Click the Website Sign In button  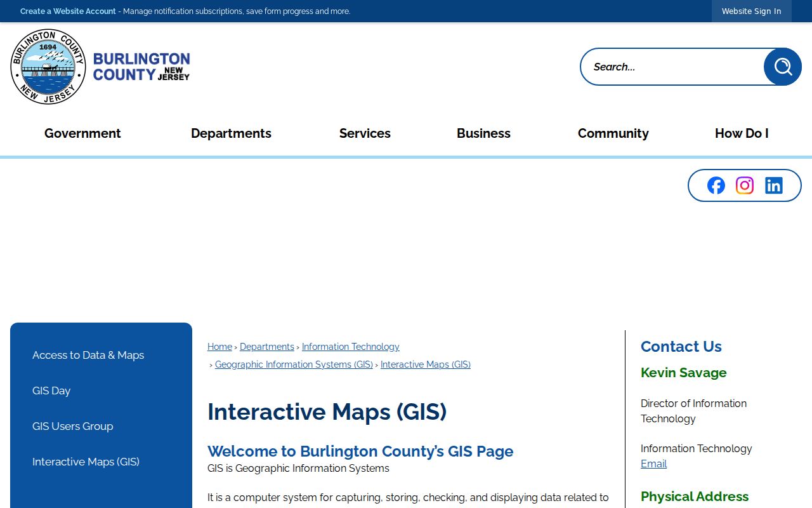point(752,11)
